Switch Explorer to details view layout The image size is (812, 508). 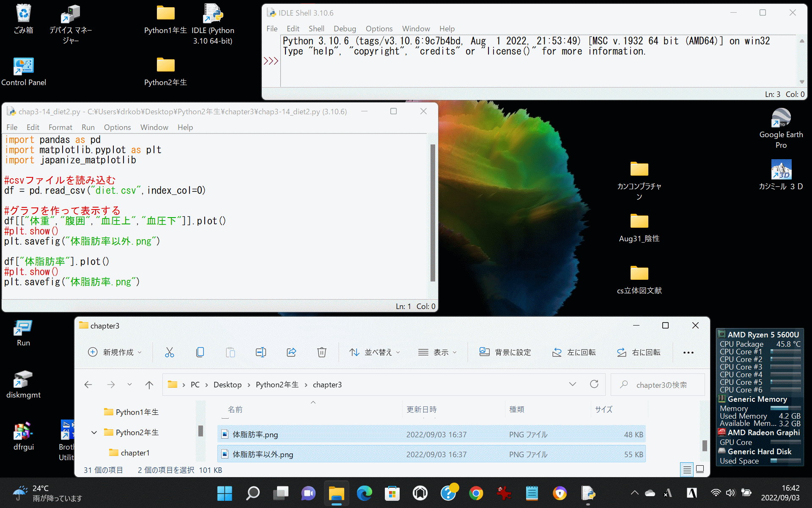point(687,469)
